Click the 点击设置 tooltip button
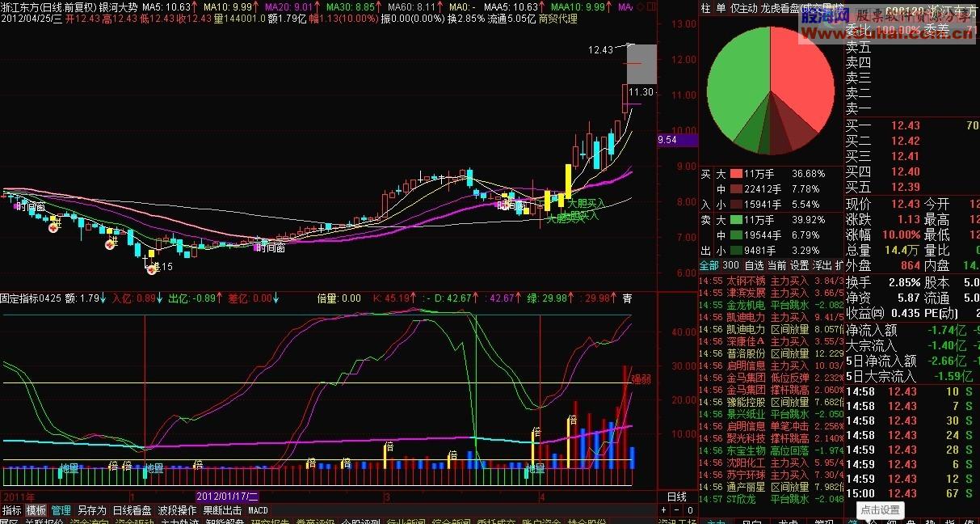Image resolution: width=980 pixels, height=524 pixels. coord(880,510)
